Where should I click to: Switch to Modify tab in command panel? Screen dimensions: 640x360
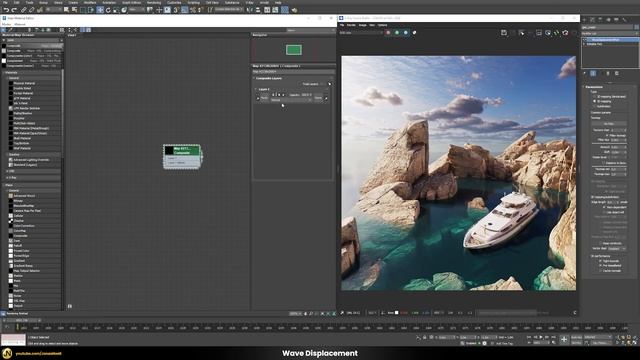click(592, 19)
